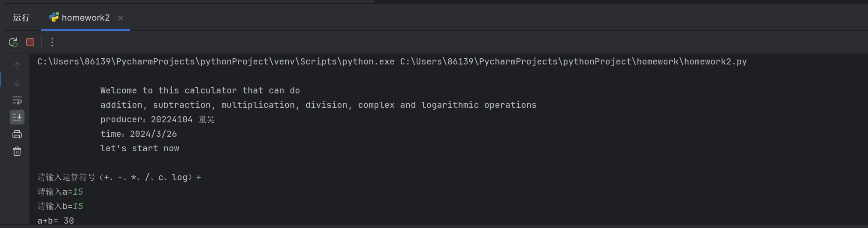Click the green input value after 请输入a=

78,192
